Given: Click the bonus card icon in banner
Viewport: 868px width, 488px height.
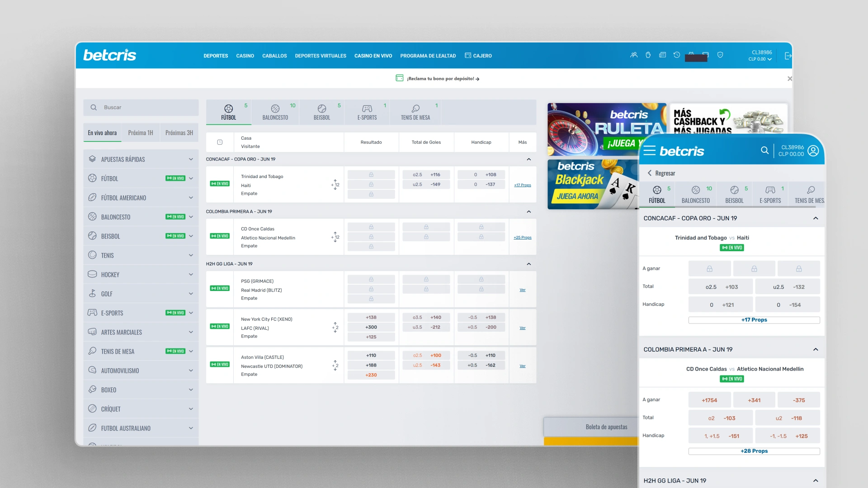Looking at the screenshot, I should [400, 78].
